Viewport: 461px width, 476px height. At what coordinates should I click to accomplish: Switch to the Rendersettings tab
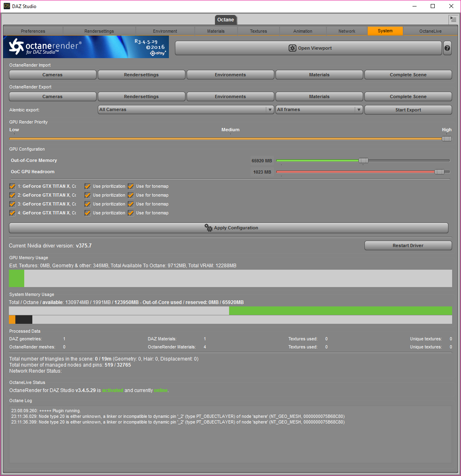99,31
